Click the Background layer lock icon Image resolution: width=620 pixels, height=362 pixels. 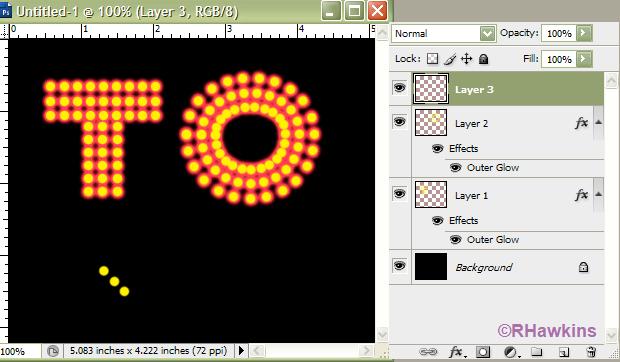pos(583,267)
